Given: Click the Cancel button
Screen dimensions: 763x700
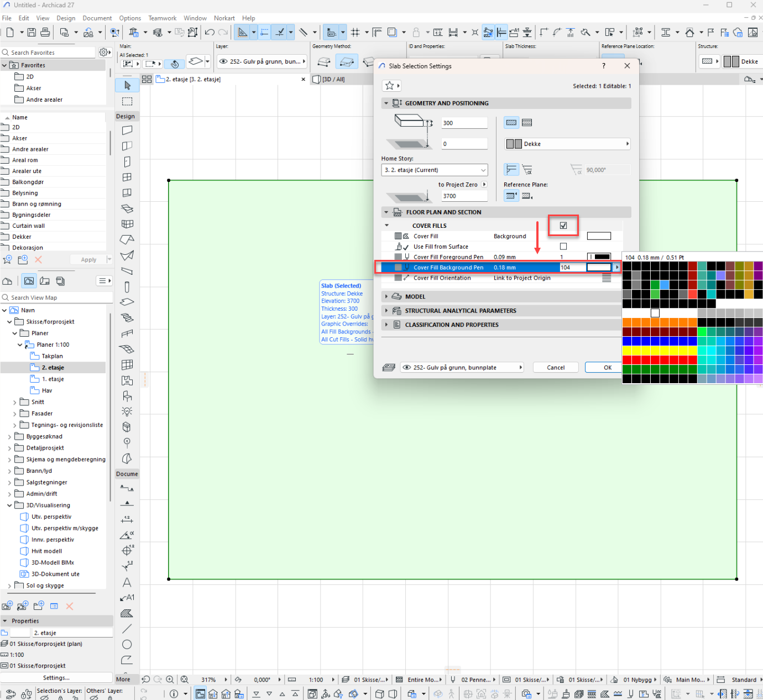Looking at the screenshot, I should click(x=556, y=368).
